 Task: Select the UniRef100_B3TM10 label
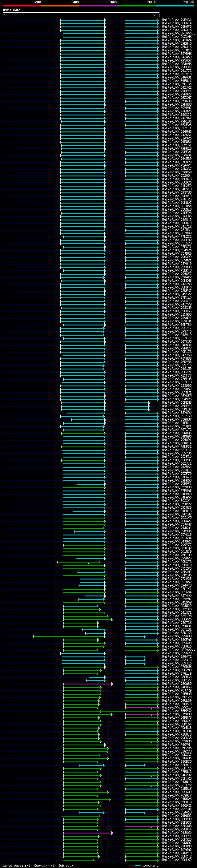point(177,50)
